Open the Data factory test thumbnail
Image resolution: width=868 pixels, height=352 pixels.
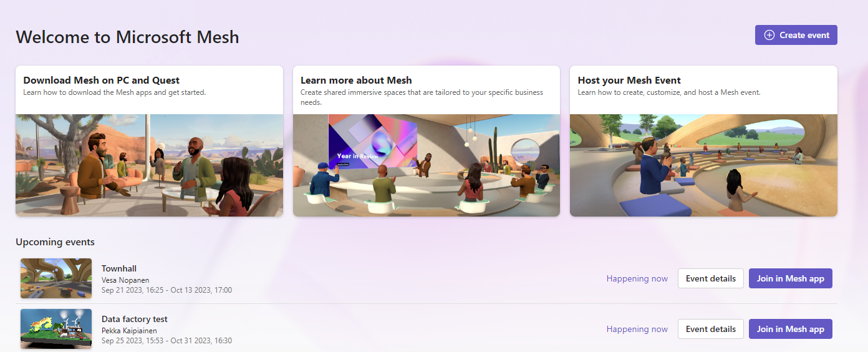pos(56,329)
